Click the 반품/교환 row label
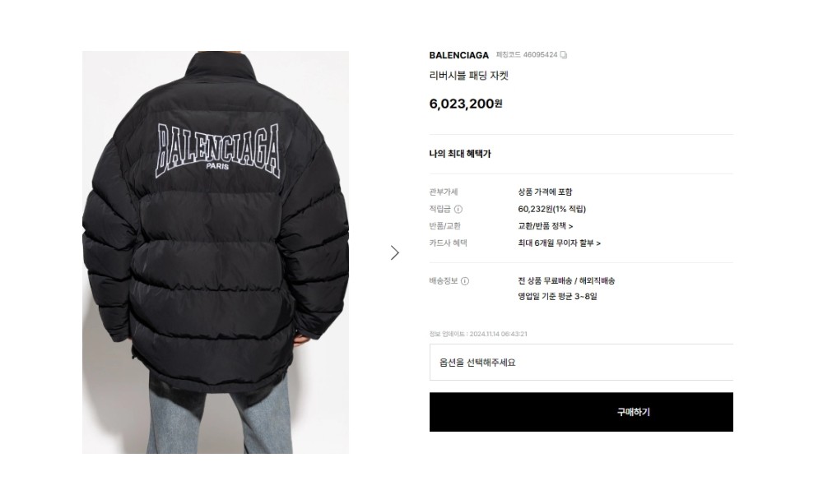This screenshot has height=504, width=823. pyautogui.click(x=444, y=226)
